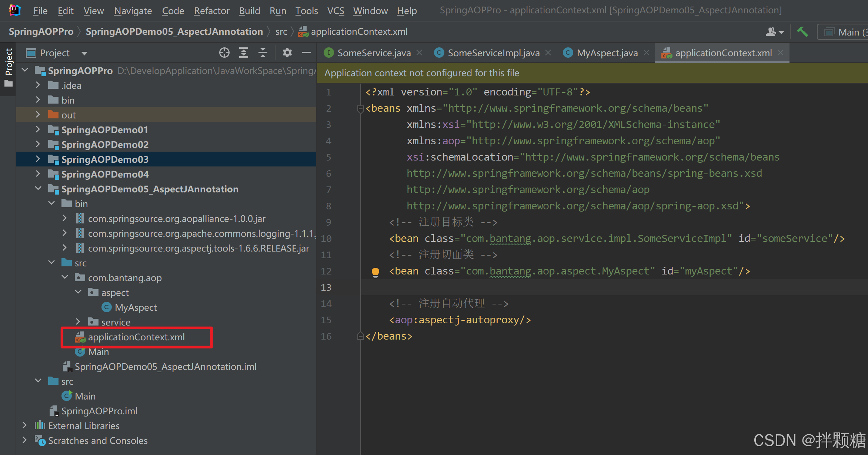The height and width of the screenshot is (455, 868).
Task: Switch to the MyAspect.java tab
Action: [607, 53]
